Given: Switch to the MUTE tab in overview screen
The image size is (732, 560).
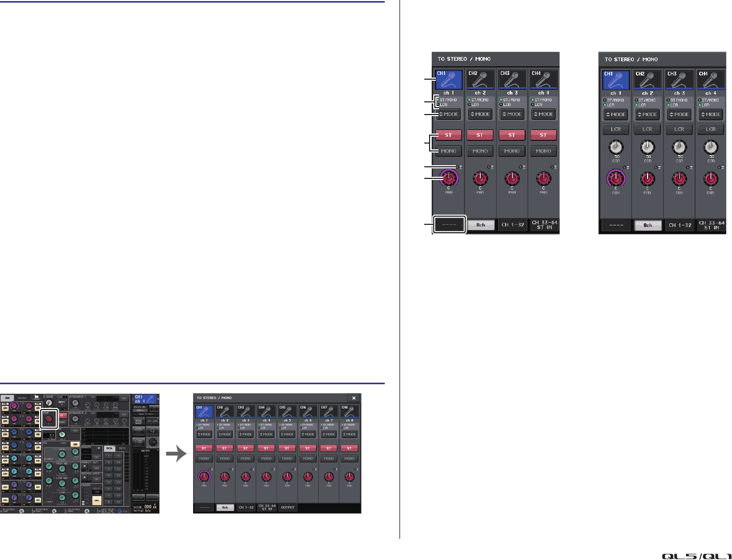Looking at the screenshot, I should (x=122, y=448).
